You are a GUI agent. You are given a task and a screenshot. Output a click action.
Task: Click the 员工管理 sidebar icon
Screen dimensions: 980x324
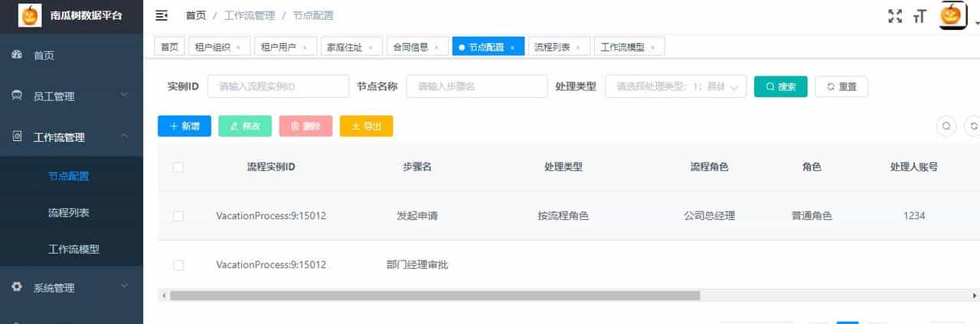tap(17, 96)
